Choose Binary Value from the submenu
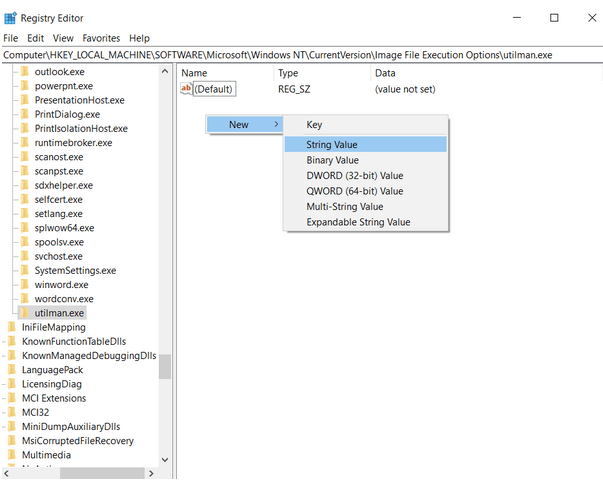This screenshot has height=482, width=603. coord(366,160)
